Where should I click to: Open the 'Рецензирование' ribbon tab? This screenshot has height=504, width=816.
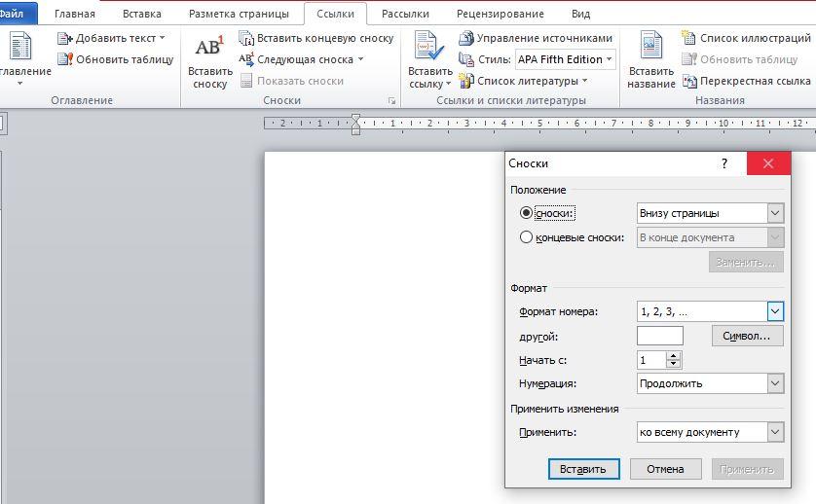point(500,15)
